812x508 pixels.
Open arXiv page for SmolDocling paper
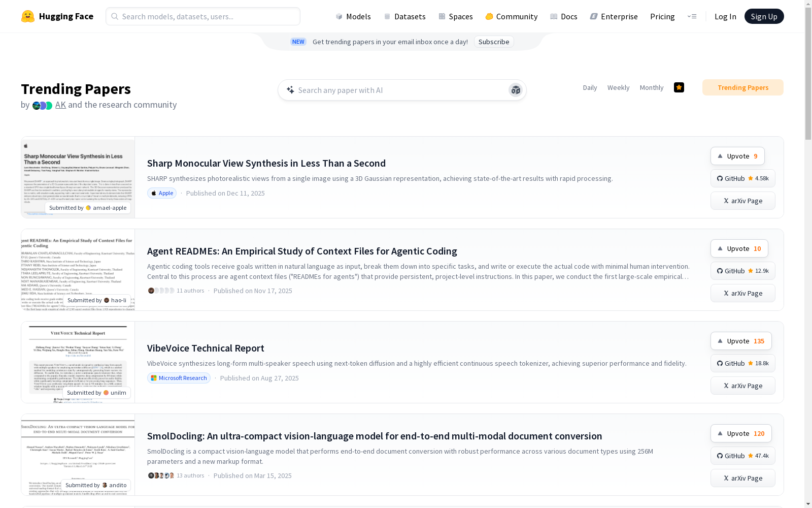[743, 478]
